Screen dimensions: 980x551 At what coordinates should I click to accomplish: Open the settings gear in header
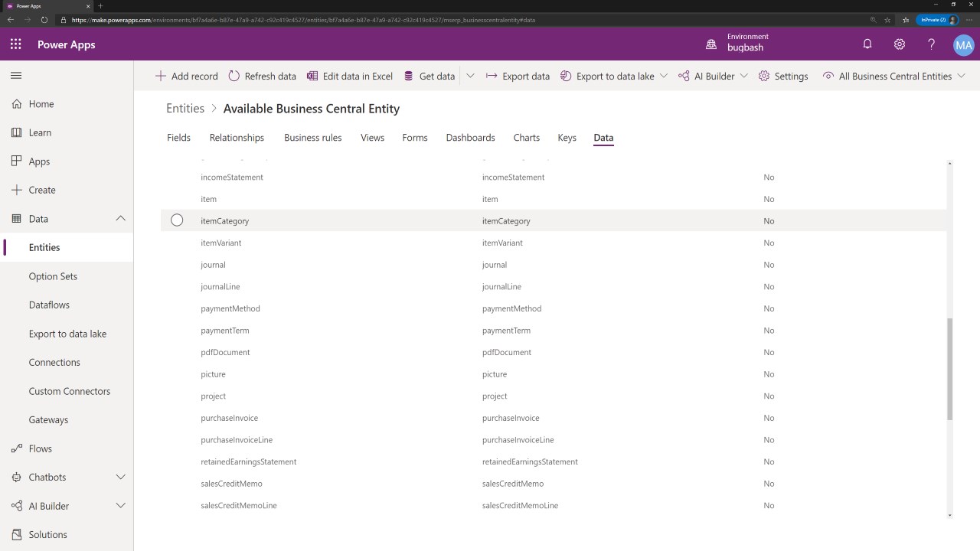[x=900, y=44]
